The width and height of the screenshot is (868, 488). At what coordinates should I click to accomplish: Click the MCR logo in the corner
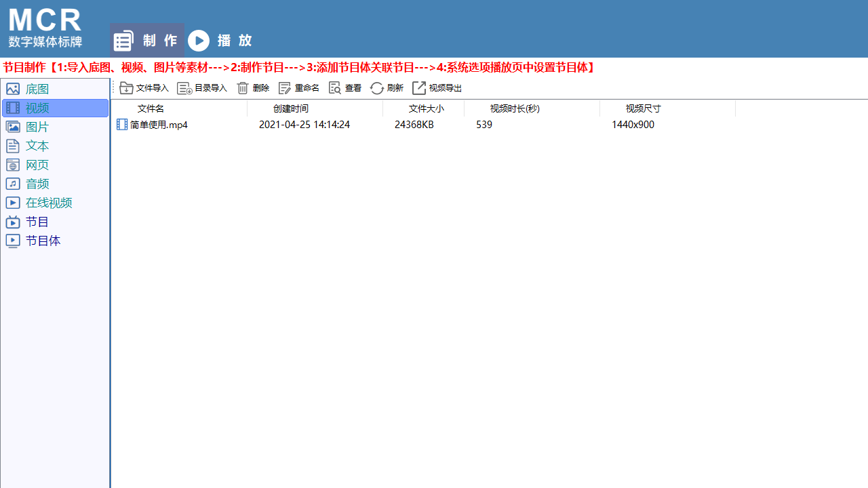click(x=45, y=20)
